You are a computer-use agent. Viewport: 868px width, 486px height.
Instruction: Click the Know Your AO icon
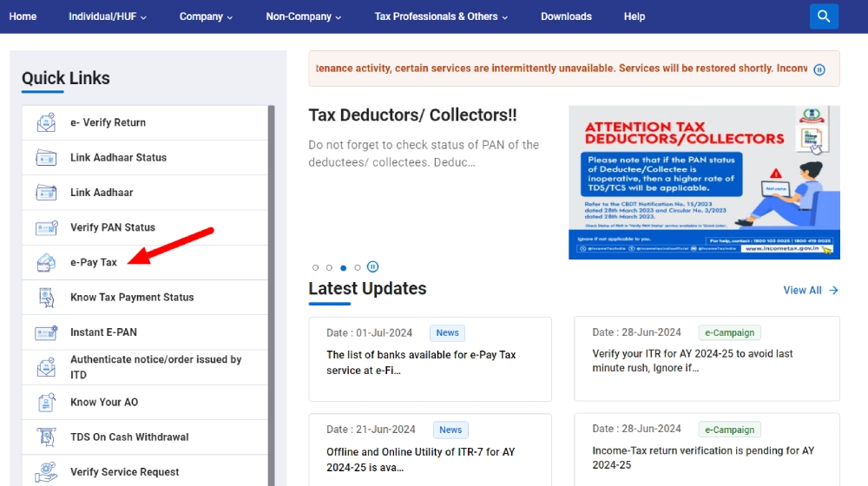[x=47, y=403]
